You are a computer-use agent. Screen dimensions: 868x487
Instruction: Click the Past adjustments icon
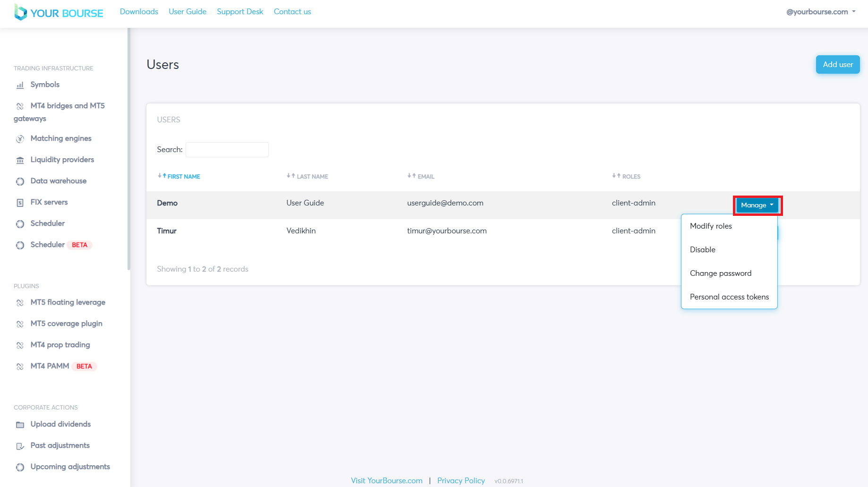click(x=20, y=446)
